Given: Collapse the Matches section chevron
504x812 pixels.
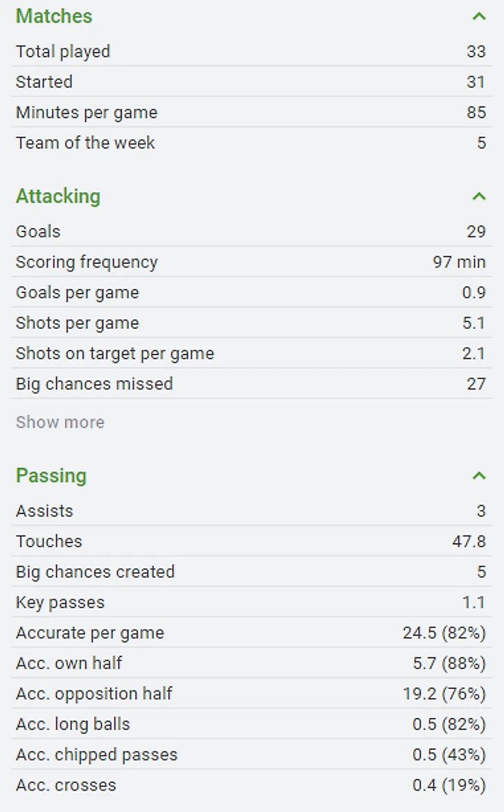Looking at the screenshot, I should 478,17.
